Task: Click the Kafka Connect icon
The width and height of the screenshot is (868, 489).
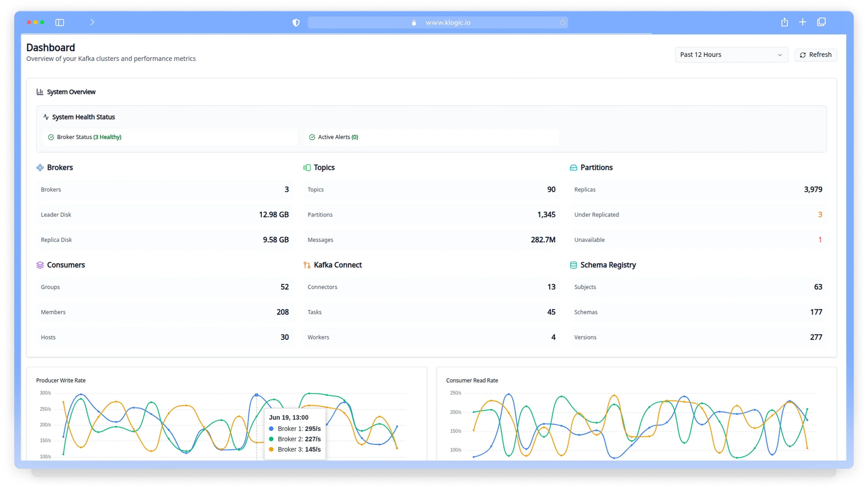Action: coord(307,265)
